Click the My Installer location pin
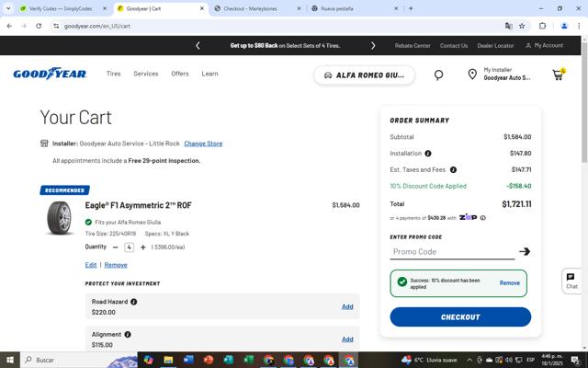This screenshot has height=368, width=588. pos(472,74)
